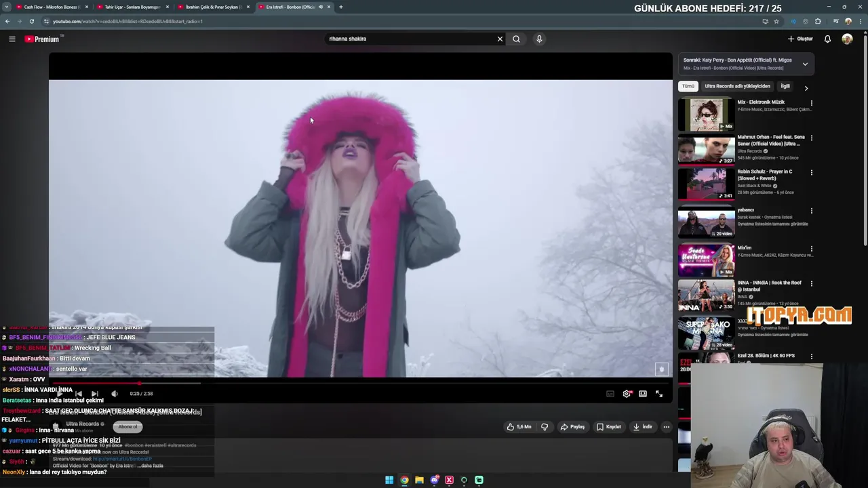Expand description with ...daha fazla
The image size is (868, 488).
pos(150,466)
